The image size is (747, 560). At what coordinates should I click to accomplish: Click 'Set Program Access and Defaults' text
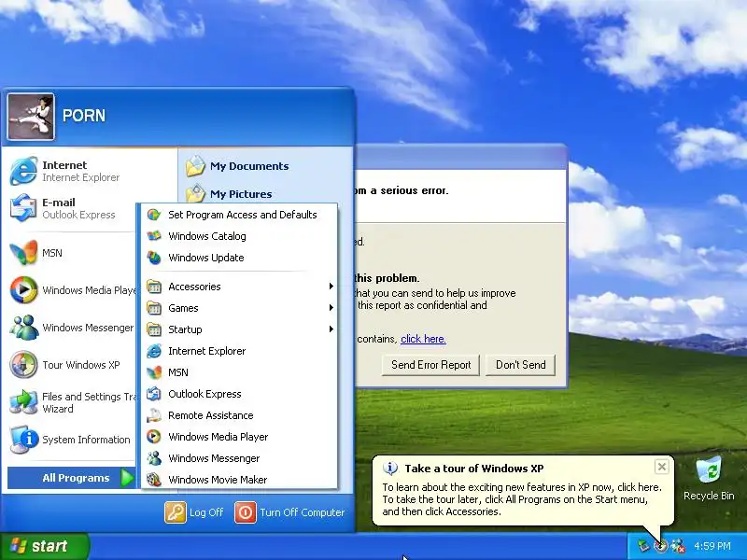click(243, 215)
